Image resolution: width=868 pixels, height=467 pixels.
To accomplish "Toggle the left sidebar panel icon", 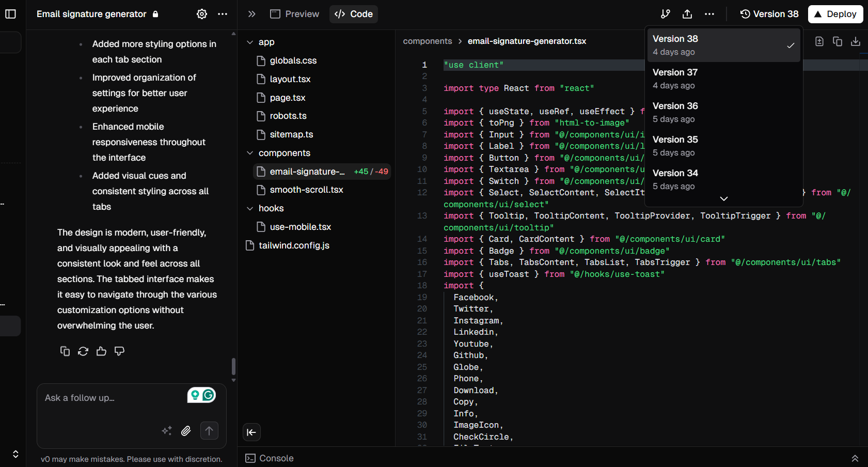I will point(10,14).
